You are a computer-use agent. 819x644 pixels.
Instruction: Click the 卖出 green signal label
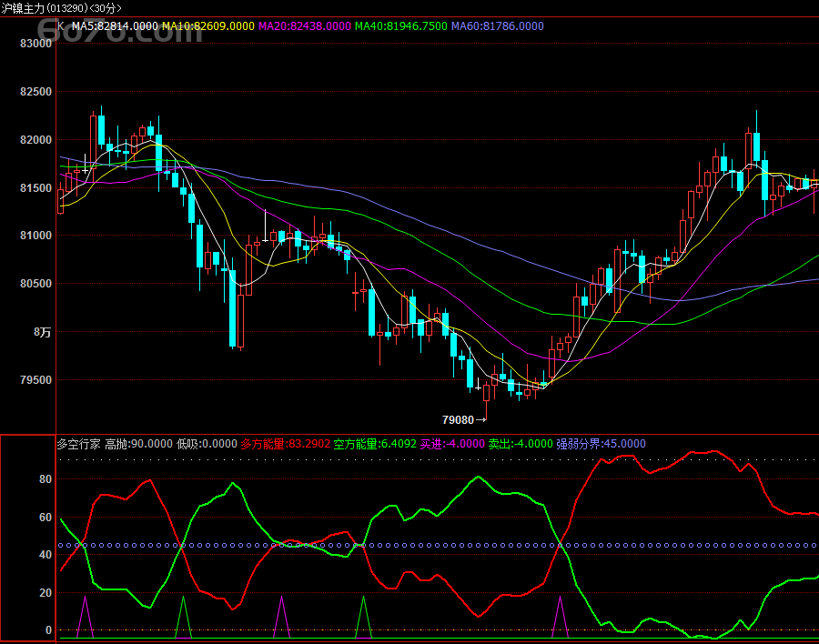pyautogui.click(x=520, y=444)
